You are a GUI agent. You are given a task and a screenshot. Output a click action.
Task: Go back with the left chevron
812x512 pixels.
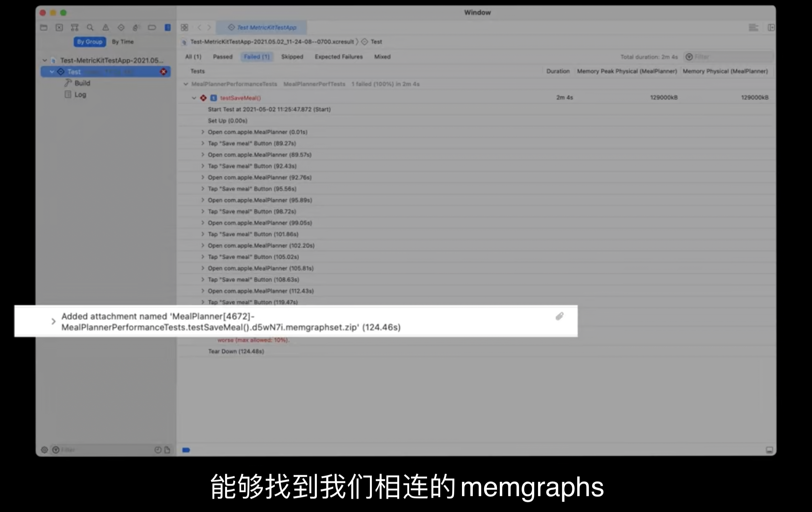[199, 27]
